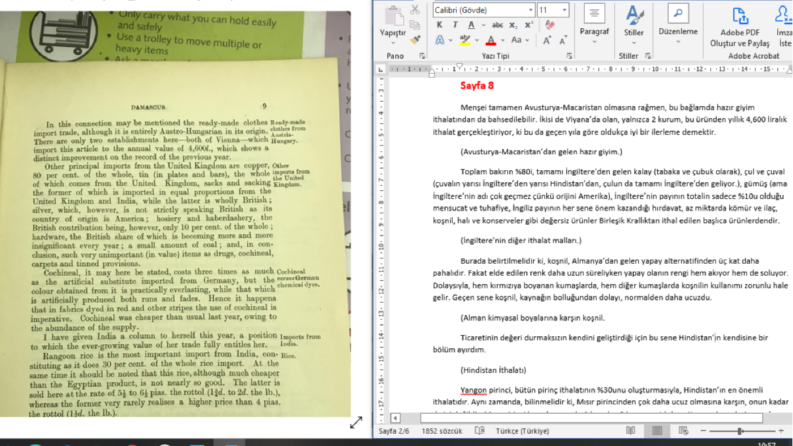Screen dimensions: 793x446
Task: Click the left indent marker on ruler
Action: coord(431,74)
